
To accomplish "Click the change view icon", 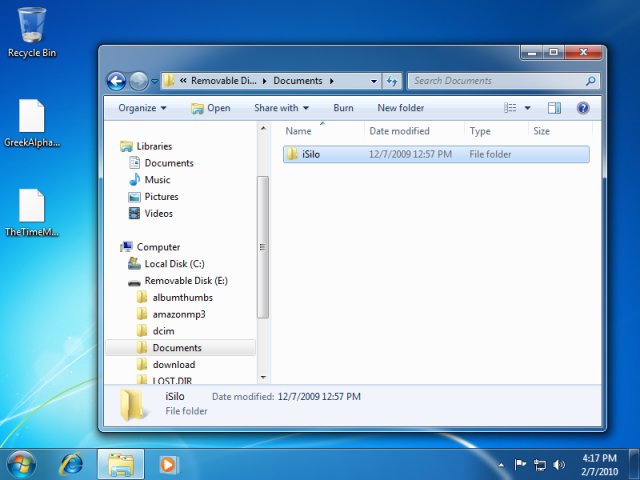I will [x=511, y=108].
